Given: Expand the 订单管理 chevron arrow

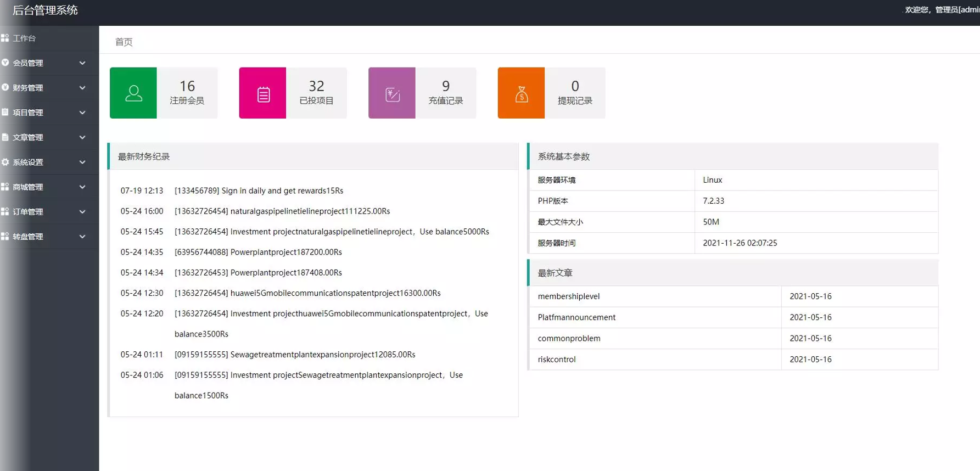Looking at the screenshot, I should coord(82,212).
